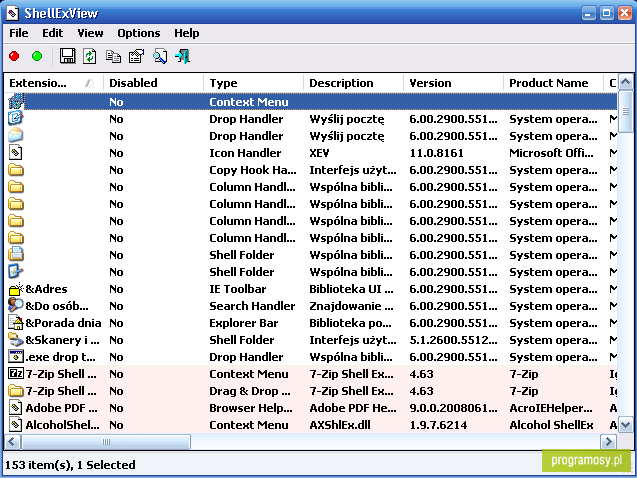Viewport: 637px width, 478px height.
Task: Sort by the Disabled column header
Action: (x=153, y=83)
